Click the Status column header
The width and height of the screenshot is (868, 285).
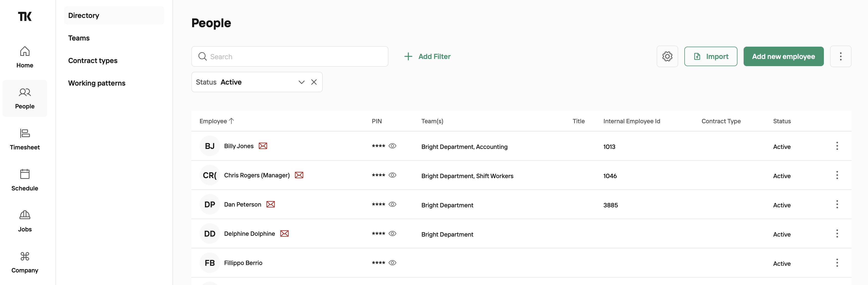click(x=782, y=121)
